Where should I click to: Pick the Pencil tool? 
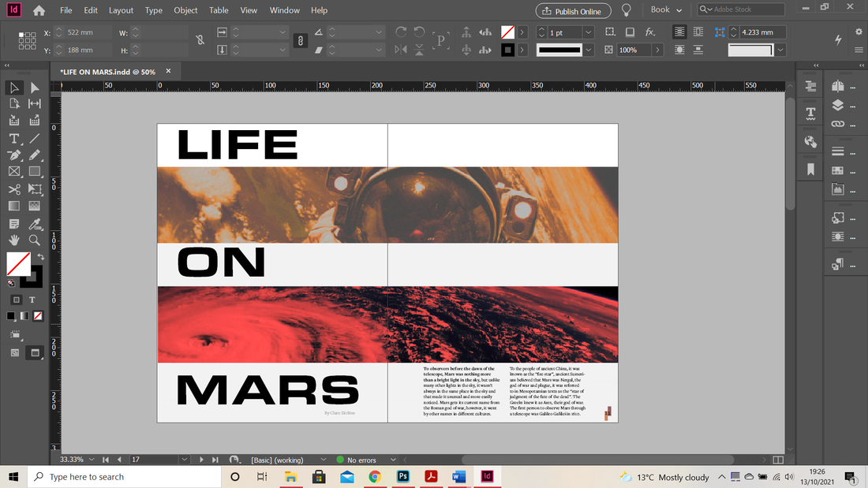point(34,155)
